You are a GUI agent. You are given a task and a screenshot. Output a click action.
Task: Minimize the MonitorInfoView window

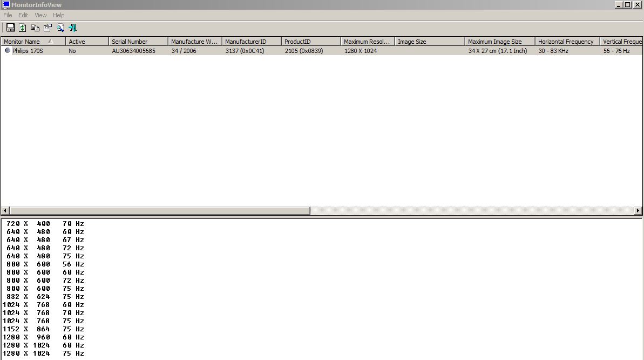click(x=619, y=4)
